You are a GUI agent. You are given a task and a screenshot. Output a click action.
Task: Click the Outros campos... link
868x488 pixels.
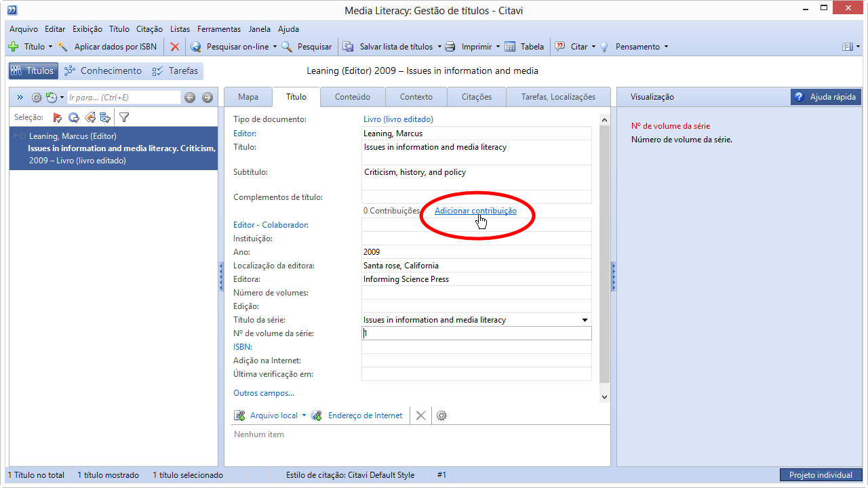pyautogui.click(x=264, y=393)
